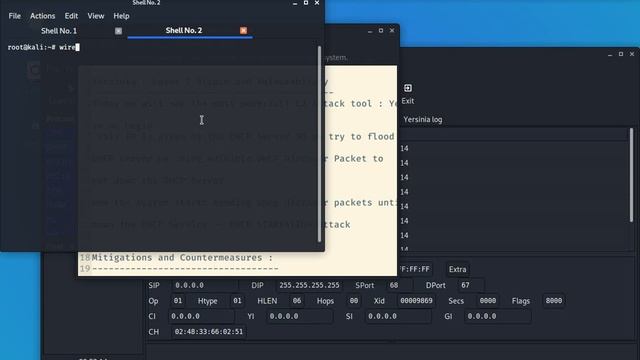640x360 pixels.
Task: Click the Yersinia packet list scrollbar
Action: point(631,176)
